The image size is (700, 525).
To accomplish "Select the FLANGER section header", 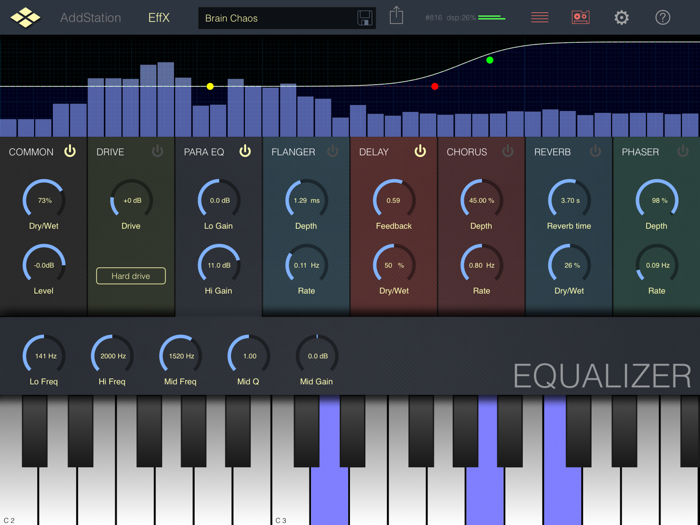I will (293, 152).
